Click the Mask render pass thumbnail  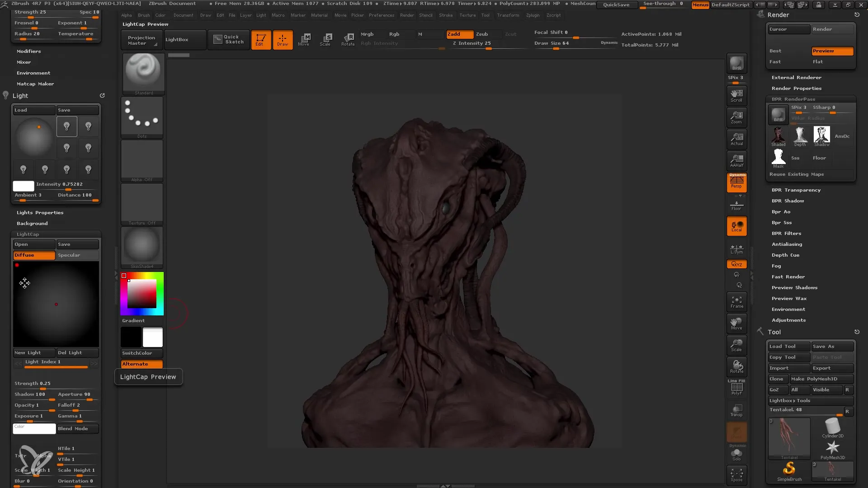pos(778,158)
